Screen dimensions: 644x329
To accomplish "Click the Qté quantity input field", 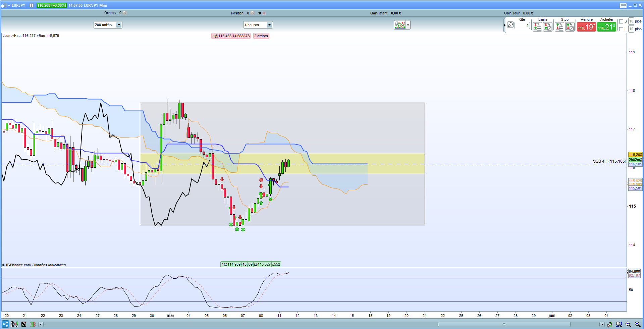I will click(522, 25).
